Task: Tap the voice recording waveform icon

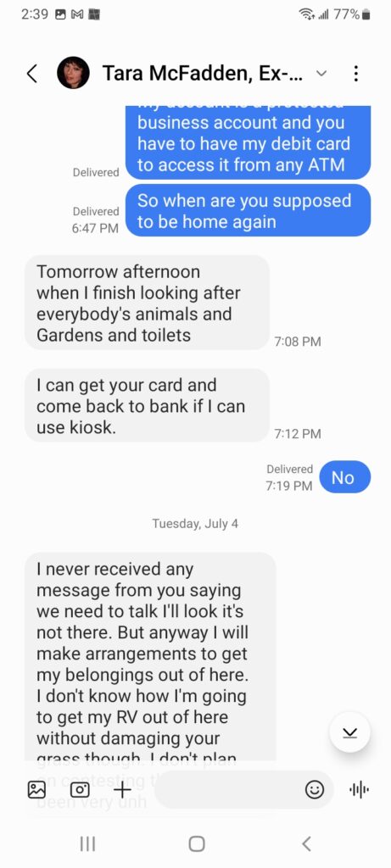Action: [360, 790]
